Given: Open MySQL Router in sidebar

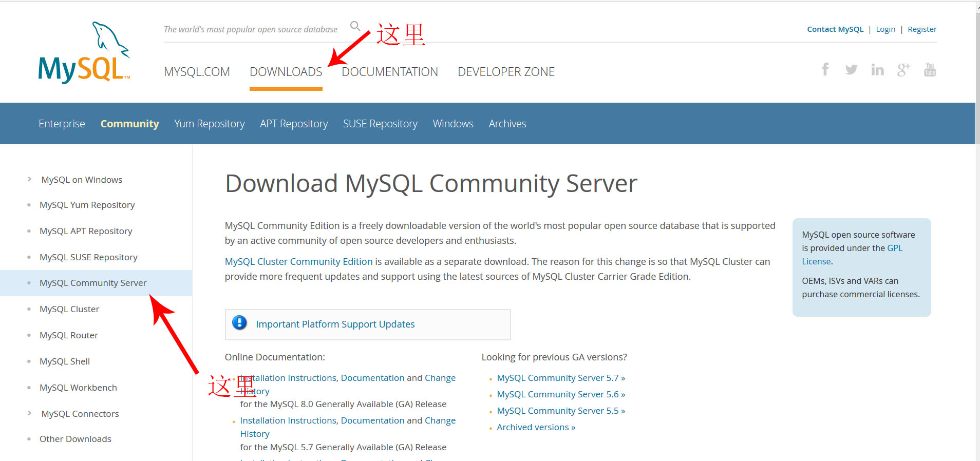Looking at the screenshot, I should [x=69, y=335].
